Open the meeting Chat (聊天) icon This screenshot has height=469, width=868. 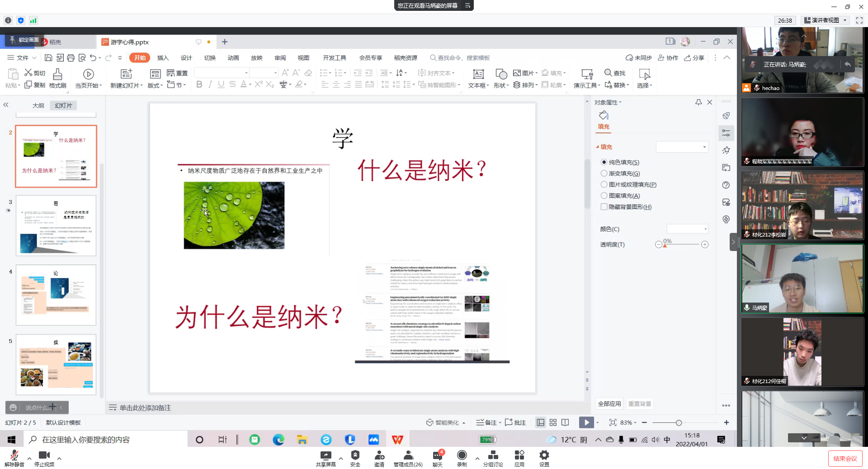point(437,455)
